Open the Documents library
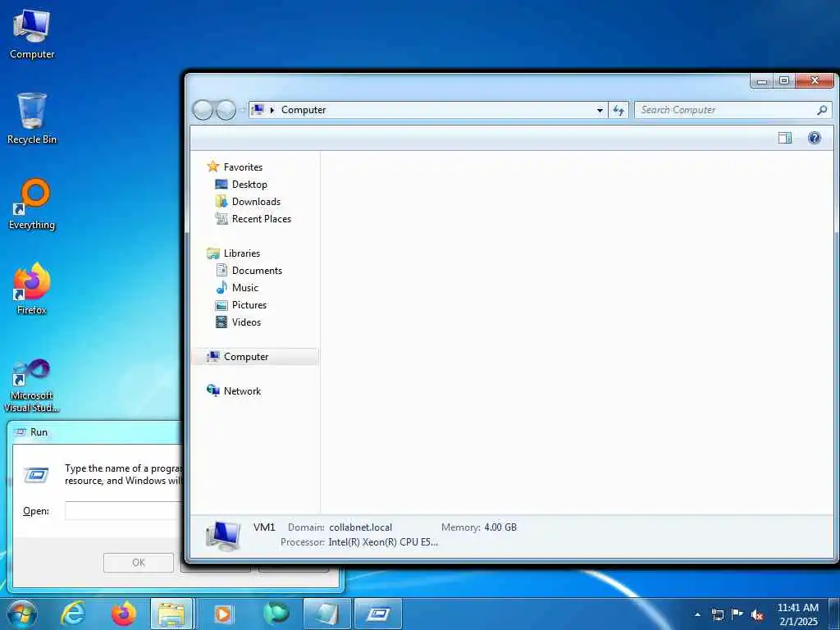 click(257, 271)
